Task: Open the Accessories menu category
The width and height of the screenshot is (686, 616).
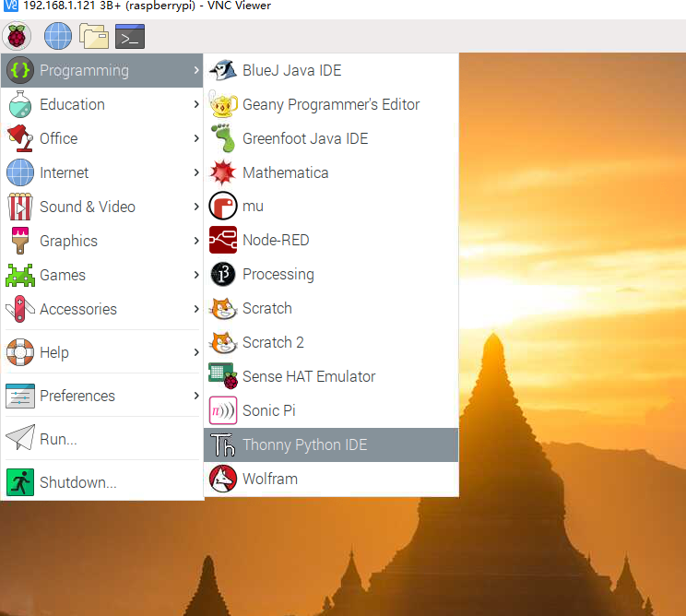Action: pyautogui.click(x=102, y=309)
